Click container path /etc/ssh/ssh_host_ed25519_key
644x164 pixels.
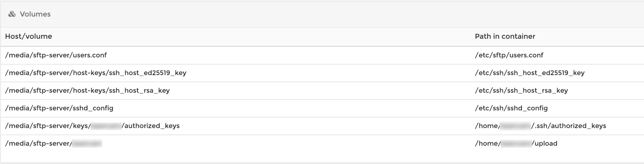click(x=530, y=73)
